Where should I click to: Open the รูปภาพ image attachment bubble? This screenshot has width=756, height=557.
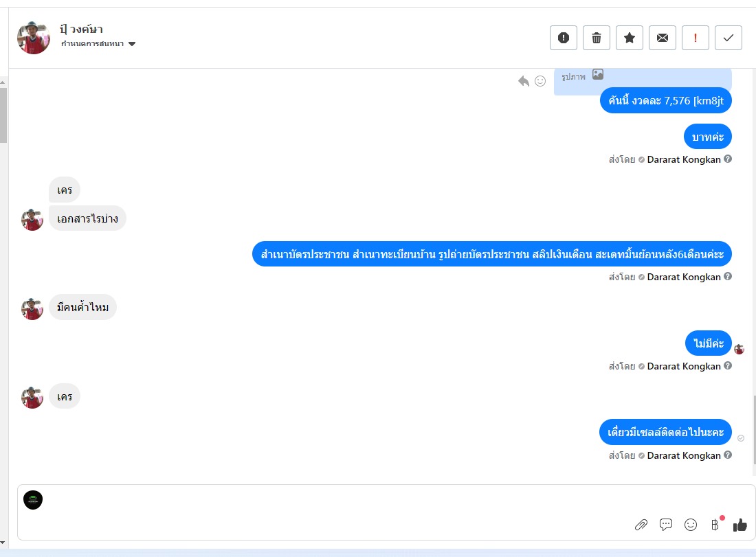(x=642, y=80)
